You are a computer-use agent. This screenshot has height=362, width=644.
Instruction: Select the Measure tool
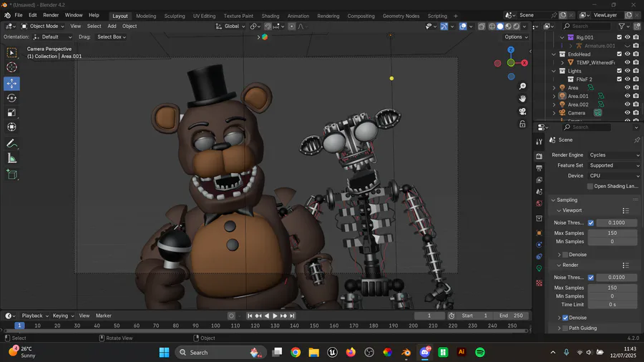(11, 158)
